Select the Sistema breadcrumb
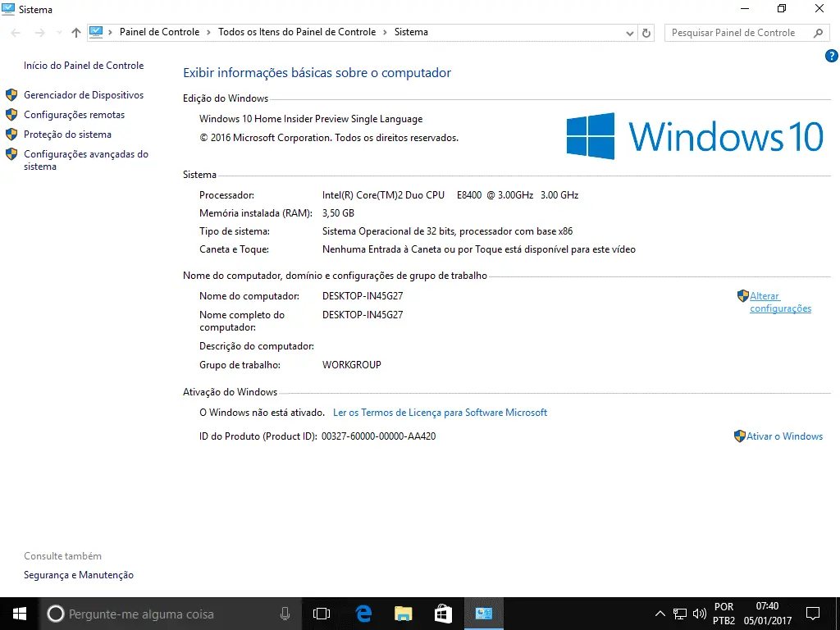 tap(411, 32)
